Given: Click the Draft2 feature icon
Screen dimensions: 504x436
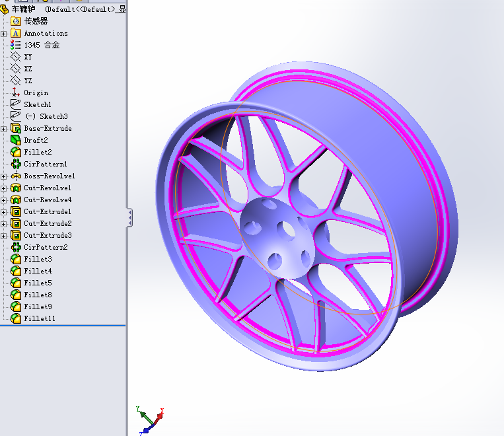Looking at the screenshot, I should [16, 140].
